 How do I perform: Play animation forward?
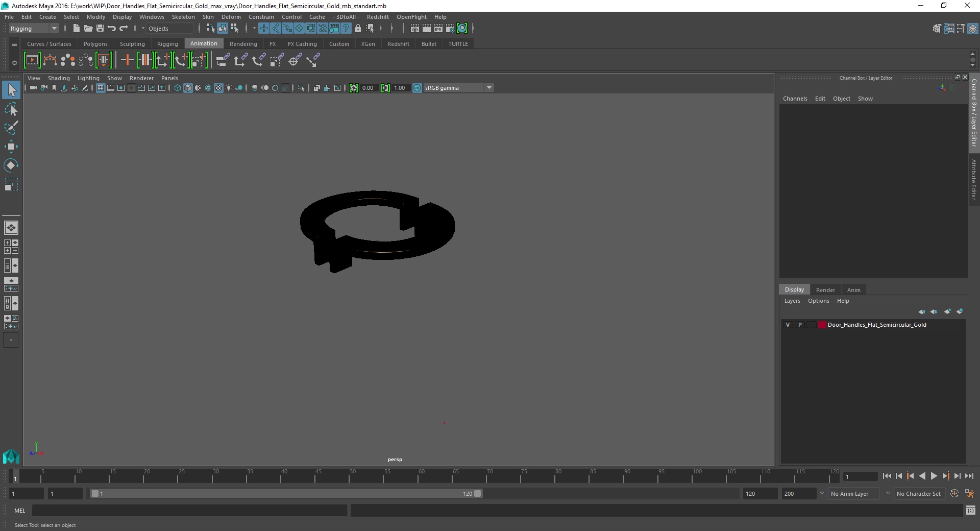pos(934,476)
